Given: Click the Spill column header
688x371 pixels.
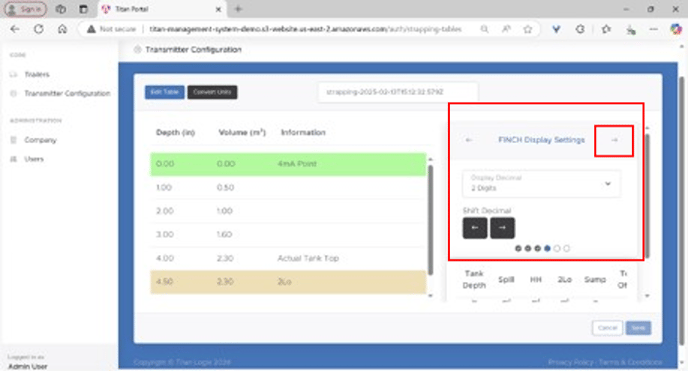Looking at the screenshot, I should point(506,279).
